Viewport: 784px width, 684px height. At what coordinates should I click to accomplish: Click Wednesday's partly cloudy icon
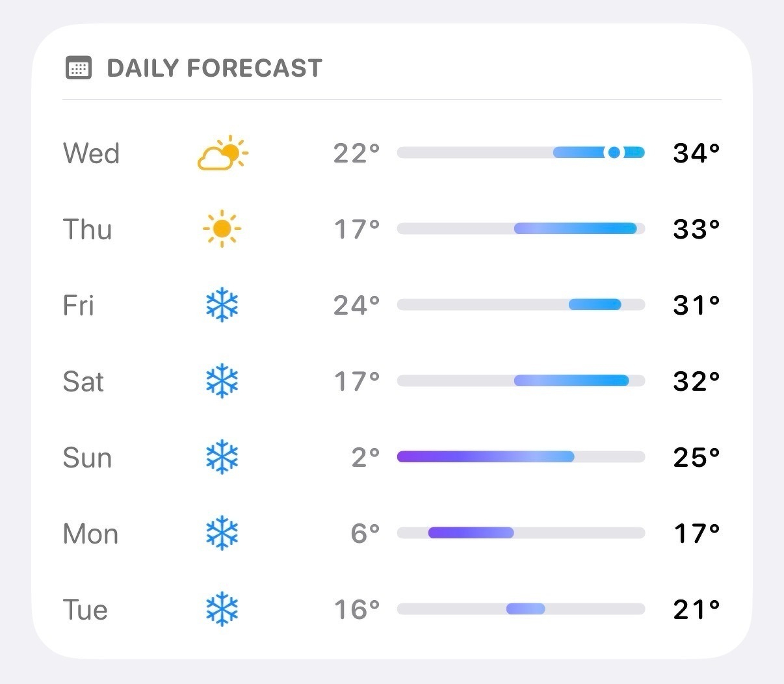[x=222, y=153]
